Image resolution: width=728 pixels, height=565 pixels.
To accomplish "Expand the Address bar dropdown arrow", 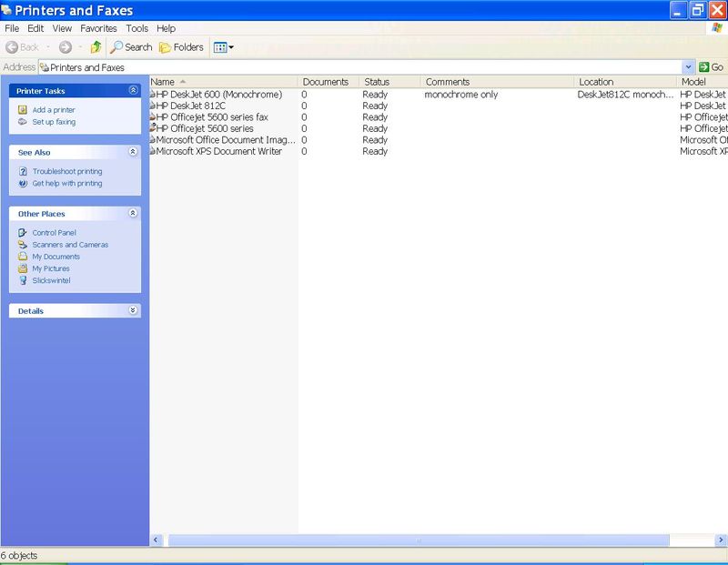I will (x=688, y=67).
